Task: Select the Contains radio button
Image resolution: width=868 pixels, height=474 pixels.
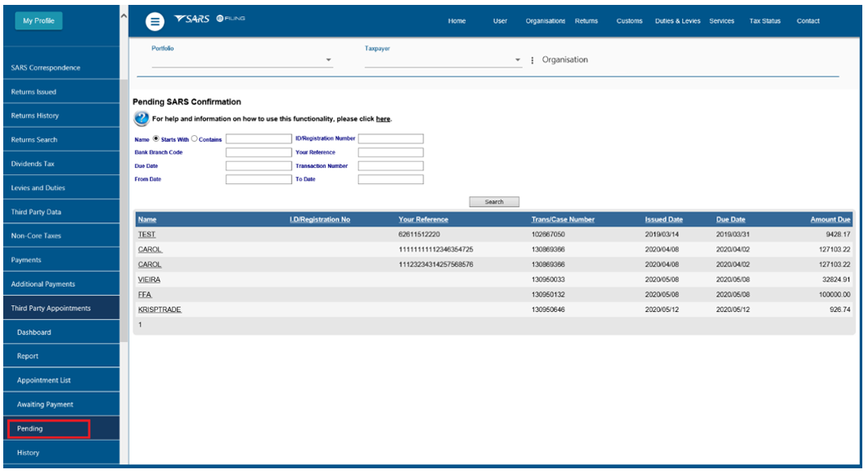Action: coord(194,139)
